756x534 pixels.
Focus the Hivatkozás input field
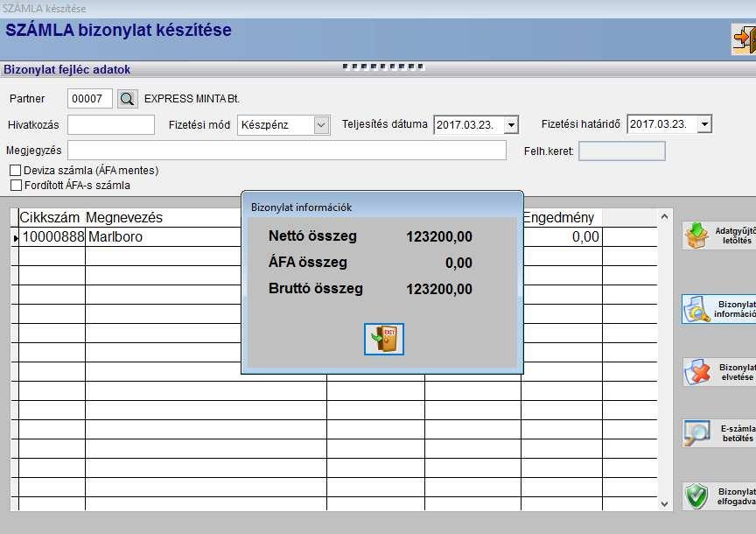point(111,125)
